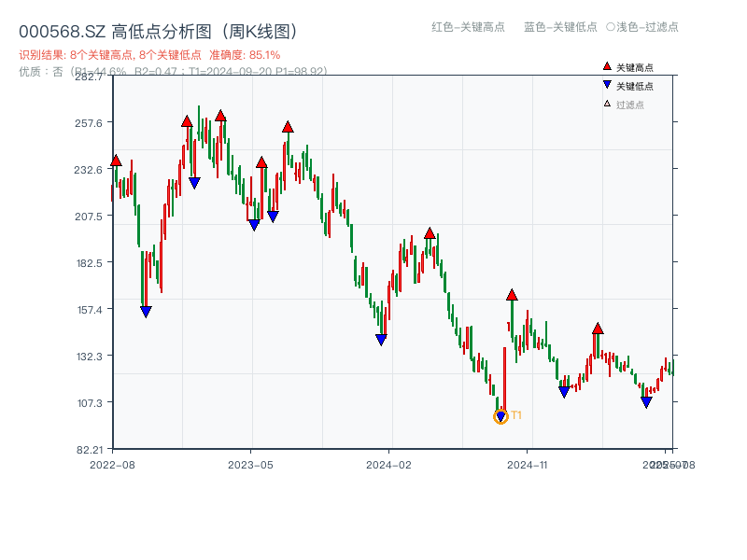Click the 2024-11 x-axis date label
747x560 pixels.
(527, 465)
